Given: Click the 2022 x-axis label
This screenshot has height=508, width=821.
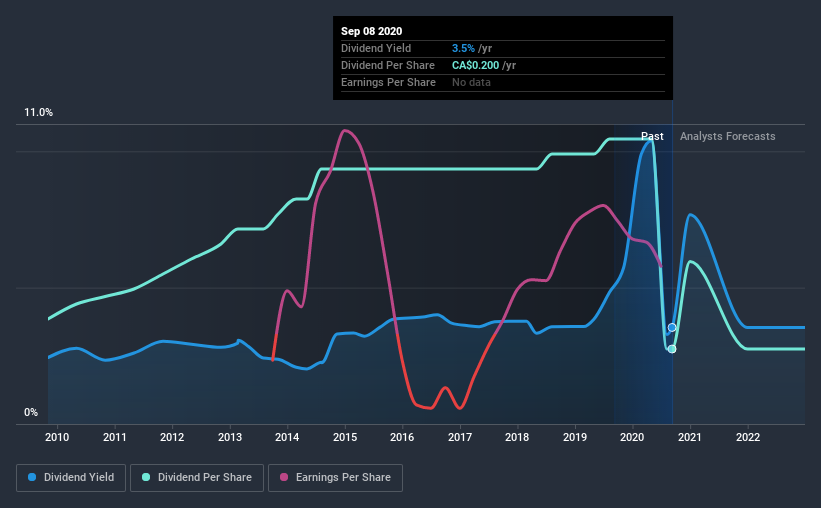Looking at the screenshot, I should tap(748, 437).
